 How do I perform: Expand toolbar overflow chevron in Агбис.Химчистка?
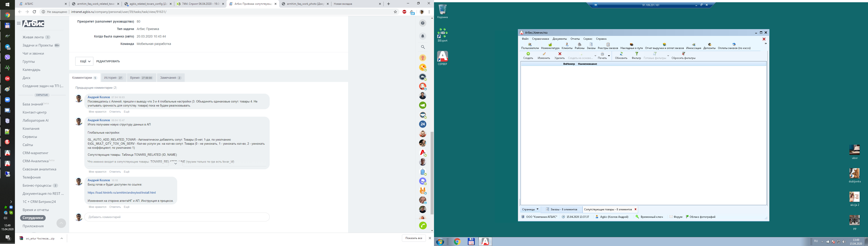click(x=766, y=44)
